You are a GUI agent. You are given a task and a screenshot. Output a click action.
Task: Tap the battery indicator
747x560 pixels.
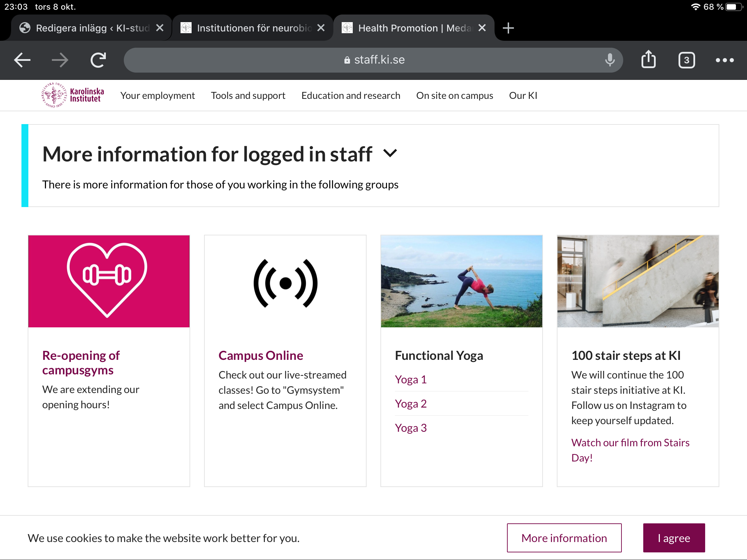click(734, 7)
